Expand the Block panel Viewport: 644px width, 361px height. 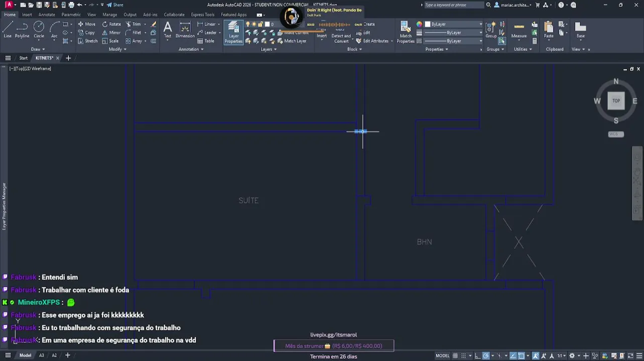click(354, 49)
